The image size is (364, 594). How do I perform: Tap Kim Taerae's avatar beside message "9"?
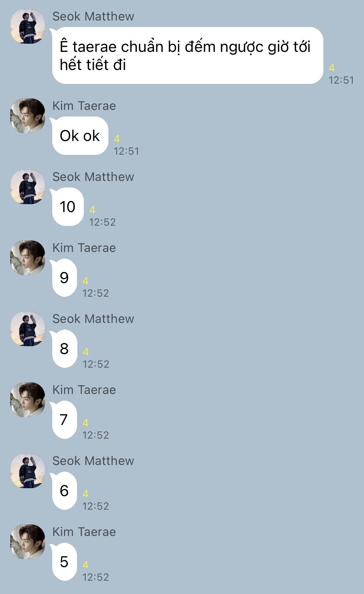(x=28, y=258)
